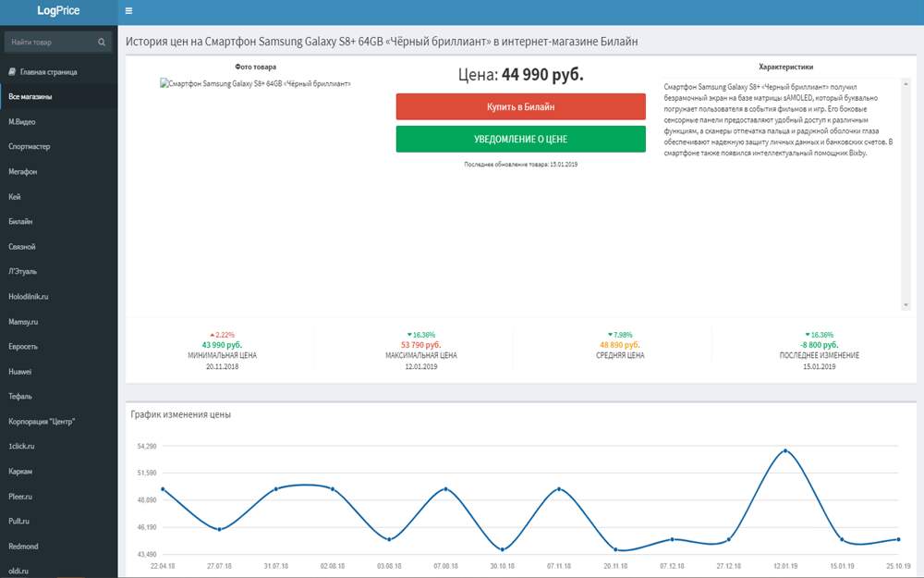Open Главная страница from the sidebar
This screenshot has height=578, width=924.
tap(48, 71)
